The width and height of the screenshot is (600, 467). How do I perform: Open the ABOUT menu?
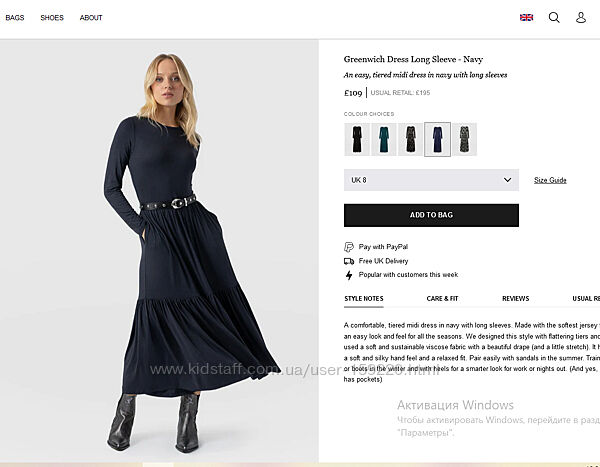tap(91, 18)
